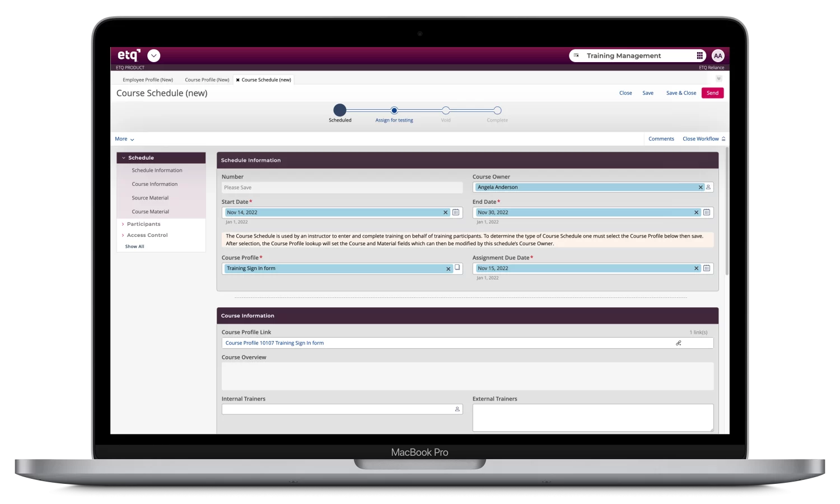The width and height of the screenshot is (840, 504).
Task: Expand the Access Control sidebar section
Action: [147, 235]
